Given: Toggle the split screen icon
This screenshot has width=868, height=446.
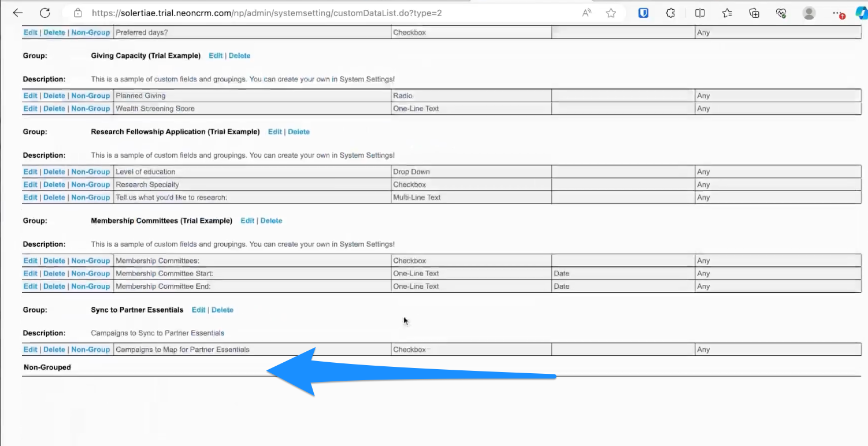Looking at the screenshot, I should point(699,13).
